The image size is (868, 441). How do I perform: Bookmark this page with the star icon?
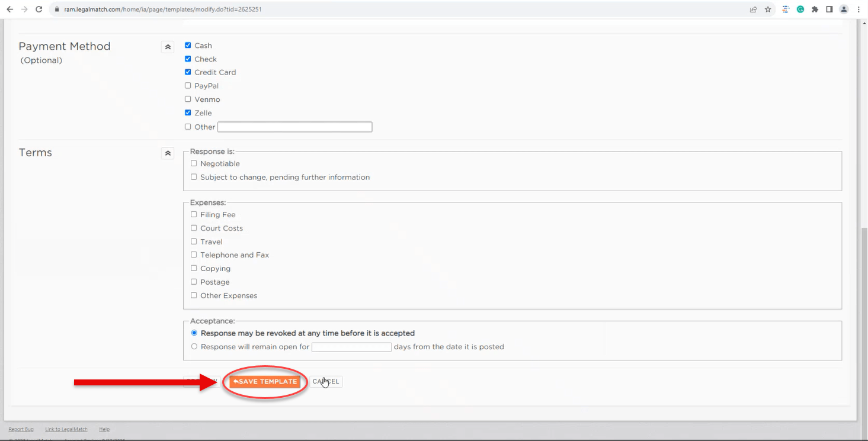(768, 9)
